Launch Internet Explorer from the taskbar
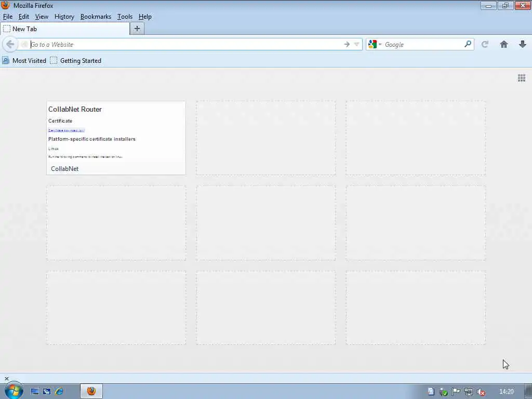The width and height of the screenshot is (532, 399). click(x=59, y=392)
